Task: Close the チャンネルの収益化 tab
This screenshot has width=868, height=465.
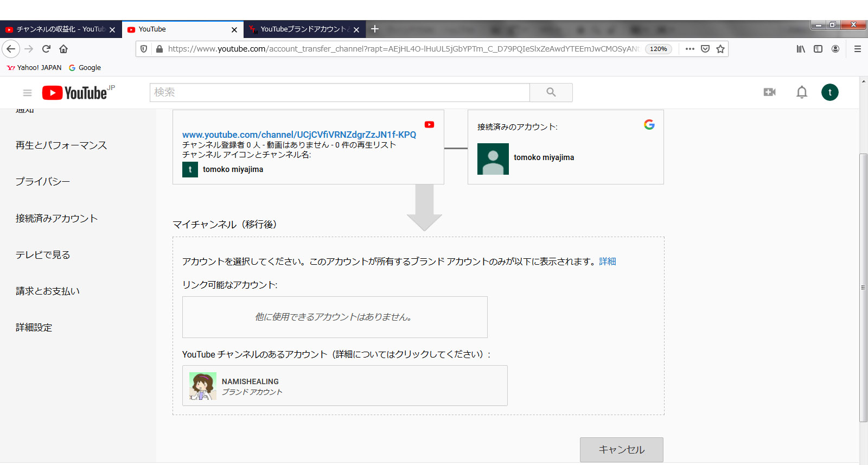Action: coord(112,30)
